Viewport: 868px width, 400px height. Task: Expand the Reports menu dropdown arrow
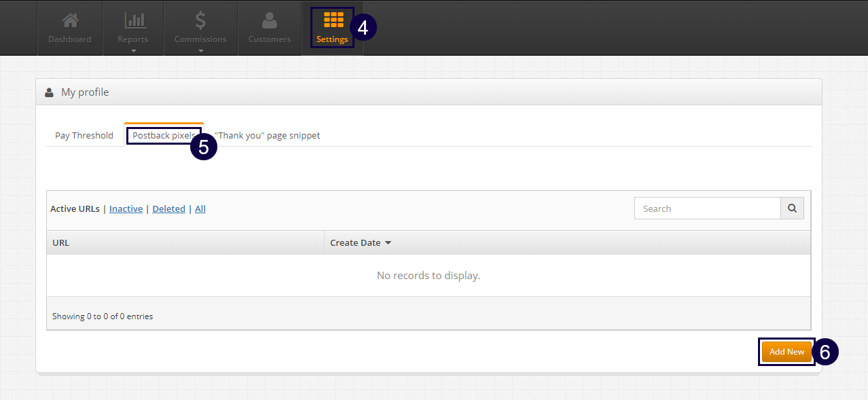tap(133, 51)
